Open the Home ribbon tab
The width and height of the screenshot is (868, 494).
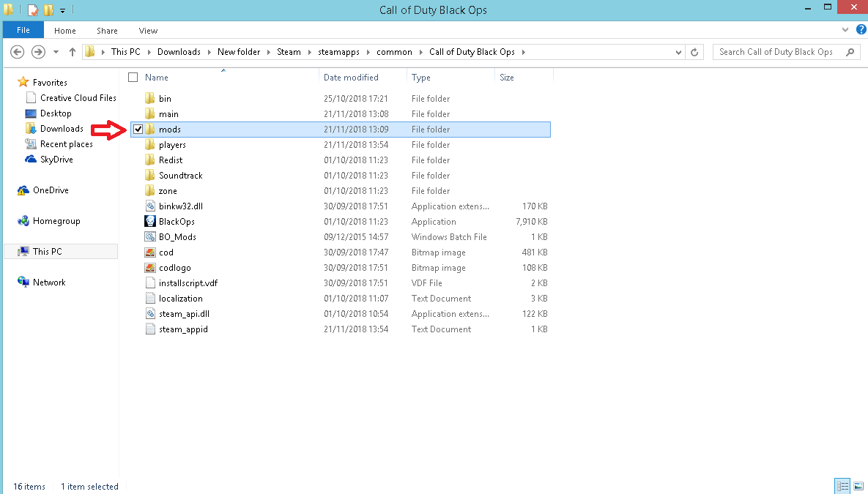64,31
